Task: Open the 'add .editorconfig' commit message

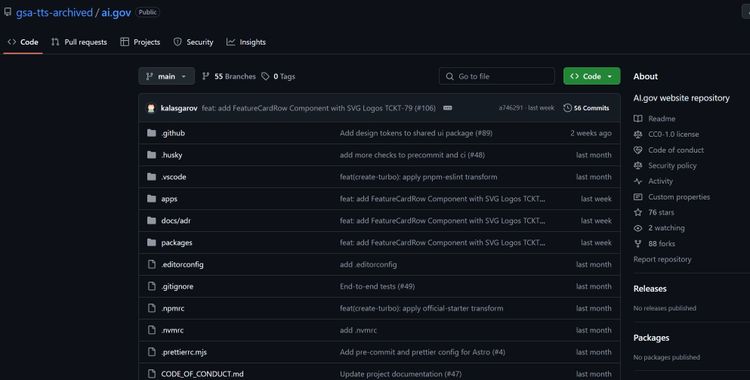Action: pyautogui.click(x=368, y=265)
